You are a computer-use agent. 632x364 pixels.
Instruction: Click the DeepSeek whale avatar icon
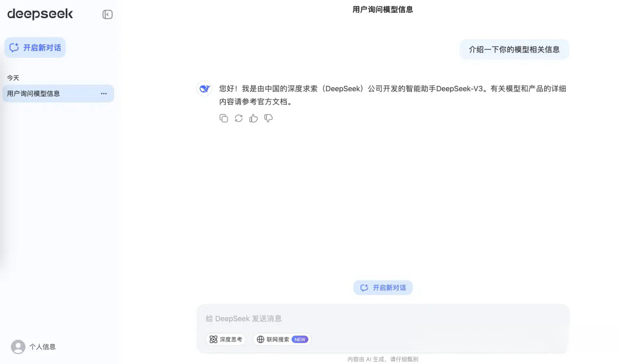204,89
